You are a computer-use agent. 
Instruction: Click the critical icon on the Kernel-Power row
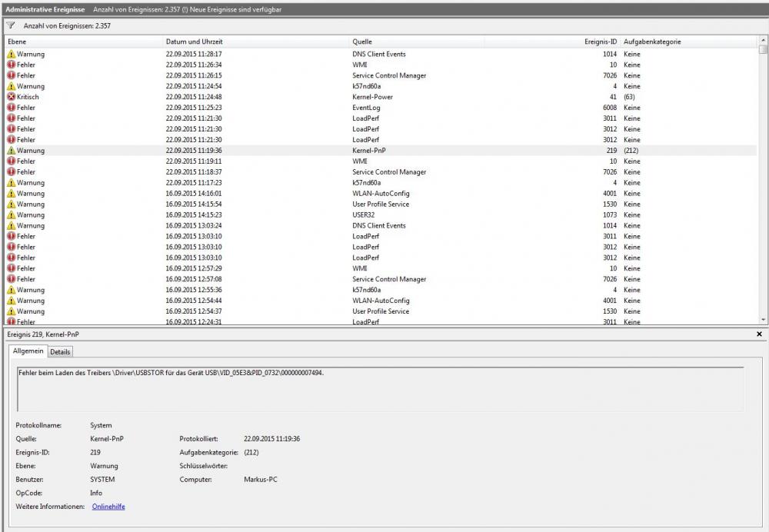point(11,97)
